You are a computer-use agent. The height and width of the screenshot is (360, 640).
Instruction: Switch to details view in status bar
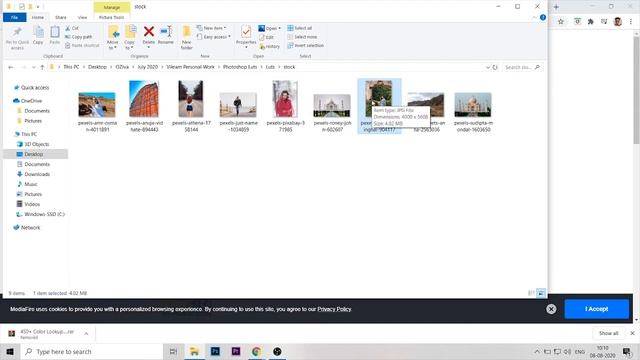click(x=531, y=293)
